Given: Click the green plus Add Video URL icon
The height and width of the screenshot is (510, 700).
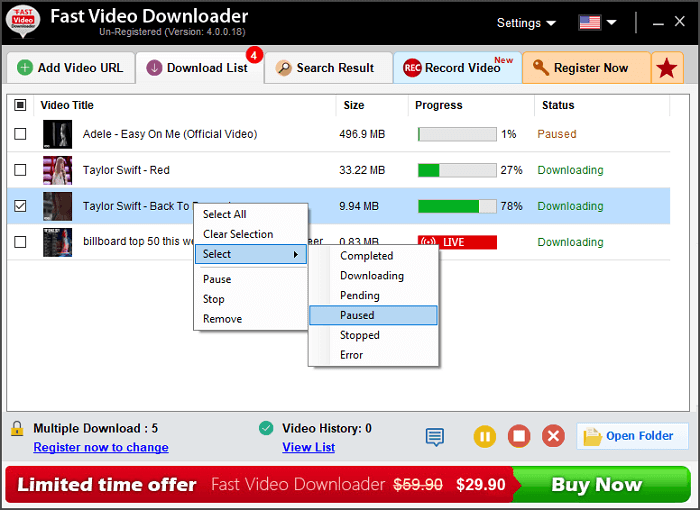Looking at the screenshot, I should [25, 68].
